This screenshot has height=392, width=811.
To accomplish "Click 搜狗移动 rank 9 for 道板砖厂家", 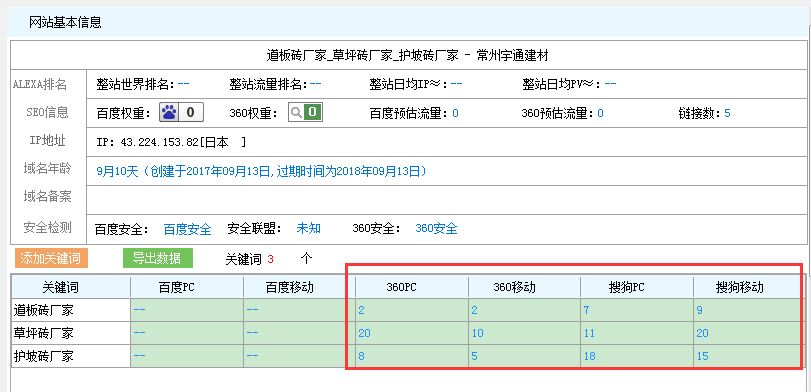I will tap(700, 310).
